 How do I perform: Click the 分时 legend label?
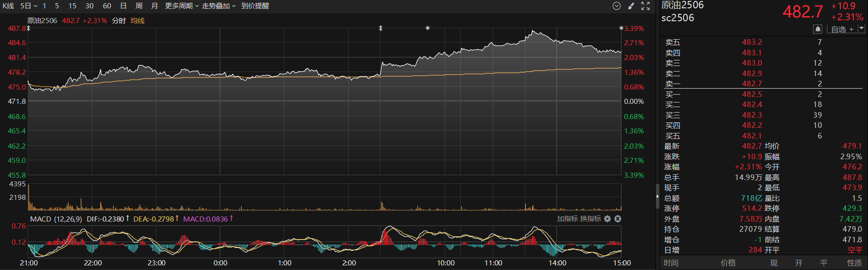[119, 21]
